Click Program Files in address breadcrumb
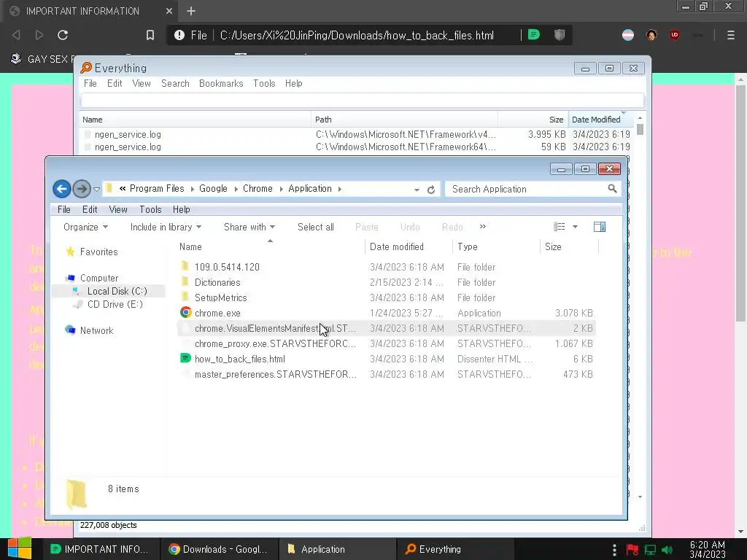This screenshot has width=747, height=560. pyautogui.click(x=157, y=189)
